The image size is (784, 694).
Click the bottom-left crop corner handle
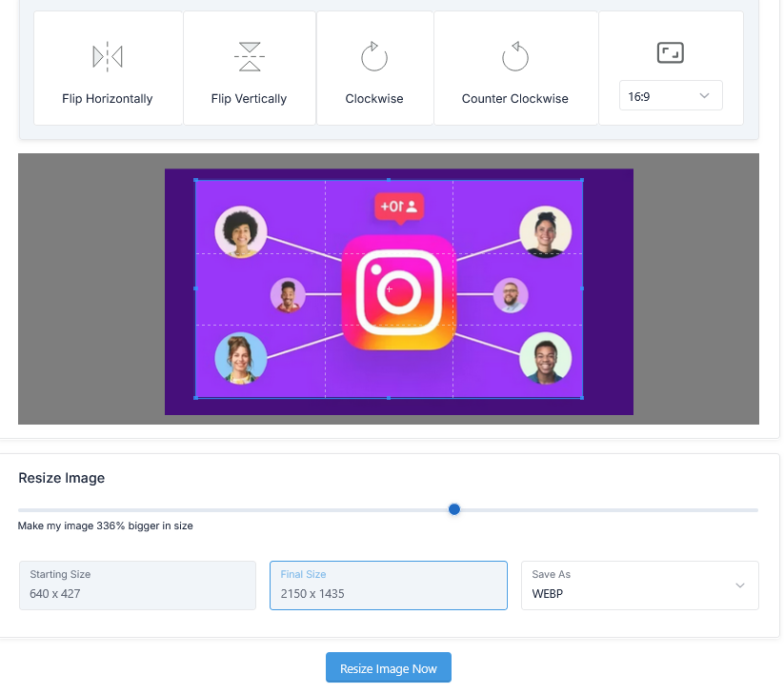196,398
